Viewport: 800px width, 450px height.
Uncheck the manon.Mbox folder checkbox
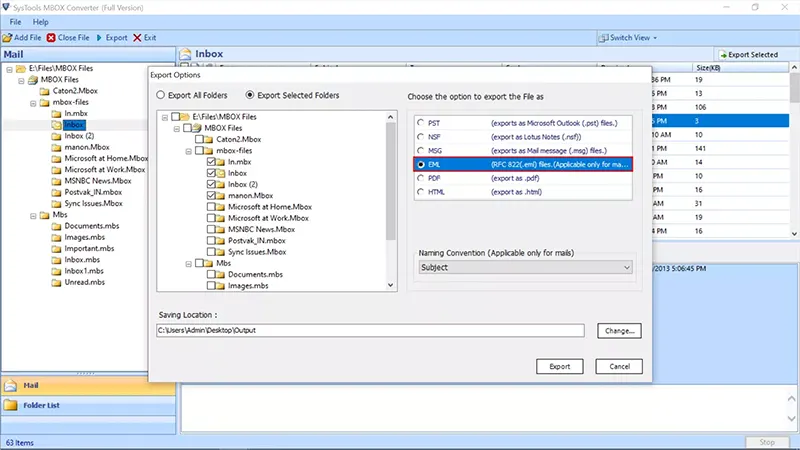point(211,195)
